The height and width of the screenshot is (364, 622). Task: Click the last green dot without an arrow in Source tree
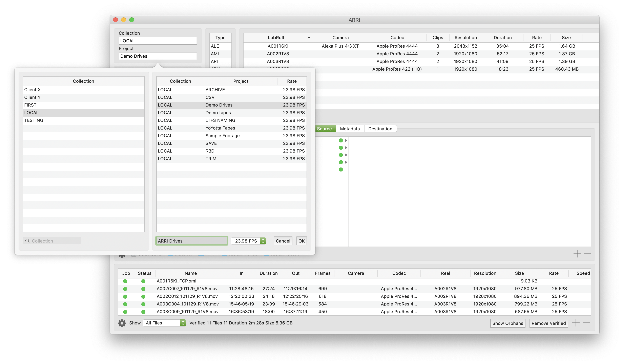click(341, 169)
